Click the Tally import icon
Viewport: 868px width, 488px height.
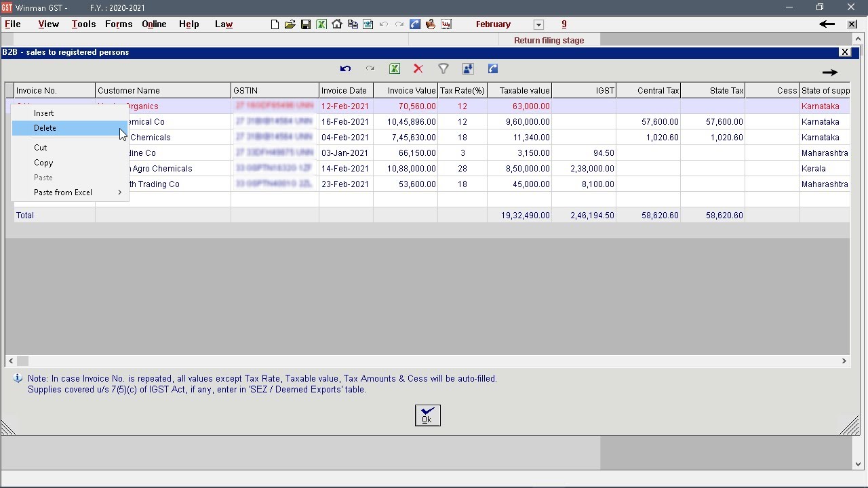446,24
